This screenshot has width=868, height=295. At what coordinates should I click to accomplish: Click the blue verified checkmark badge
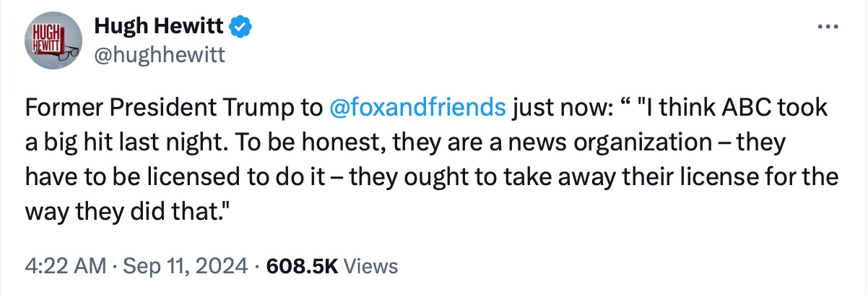240,28
